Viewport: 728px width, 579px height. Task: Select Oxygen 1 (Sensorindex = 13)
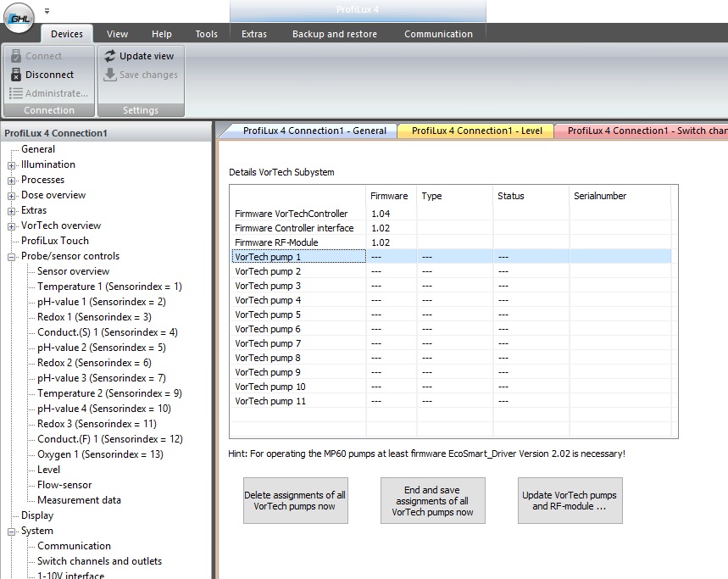pyautogui.click(x=100, y=454)
